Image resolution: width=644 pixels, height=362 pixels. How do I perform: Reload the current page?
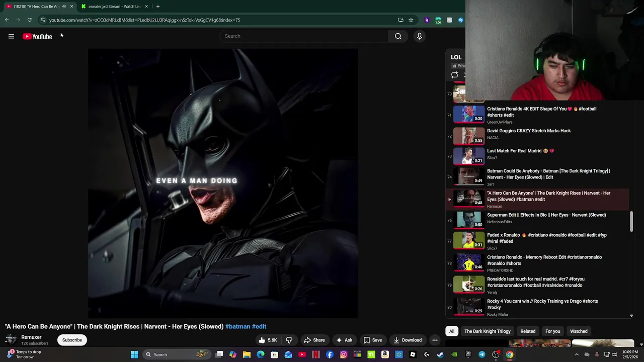click(29, 20)
